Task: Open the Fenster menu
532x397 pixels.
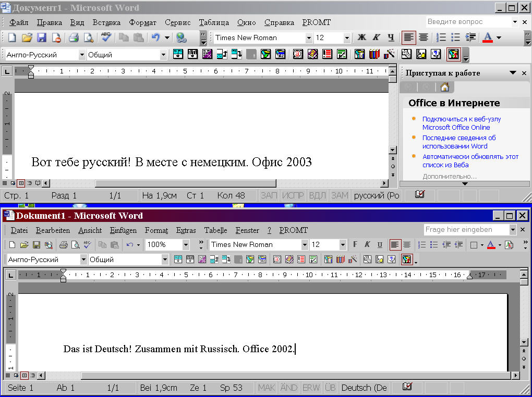Action: (x=247, y=230)
